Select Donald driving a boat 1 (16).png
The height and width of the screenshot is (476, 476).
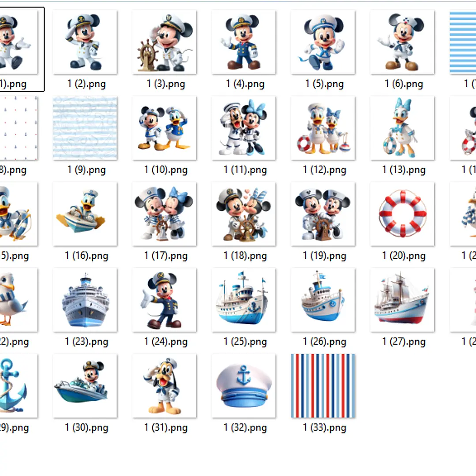[85, 214]
